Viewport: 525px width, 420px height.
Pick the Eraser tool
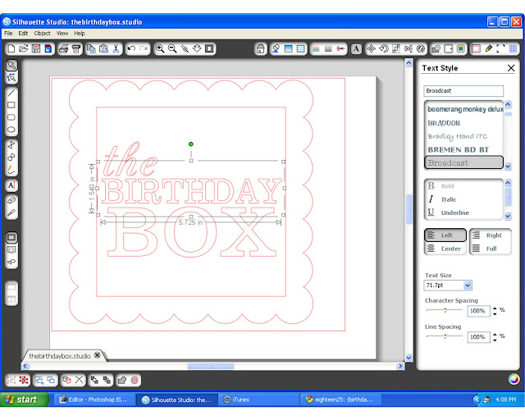(x=12, y=199)
